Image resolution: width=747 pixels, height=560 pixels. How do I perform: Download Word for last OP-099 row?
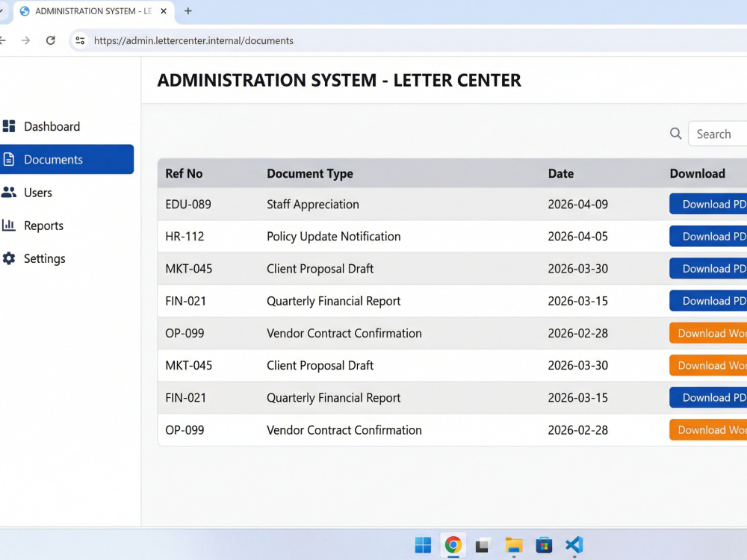click(708, 430)
